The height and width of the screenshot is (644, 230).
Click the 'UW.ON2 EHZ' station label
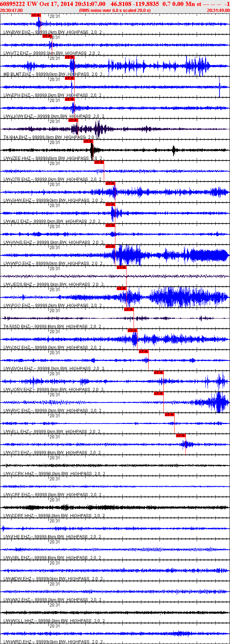pos(17,348)
